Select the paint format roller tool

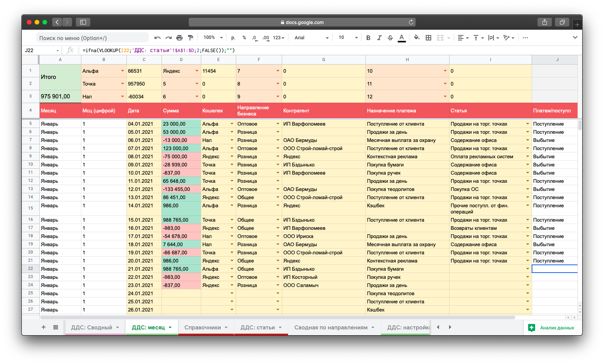pos(190,38)
